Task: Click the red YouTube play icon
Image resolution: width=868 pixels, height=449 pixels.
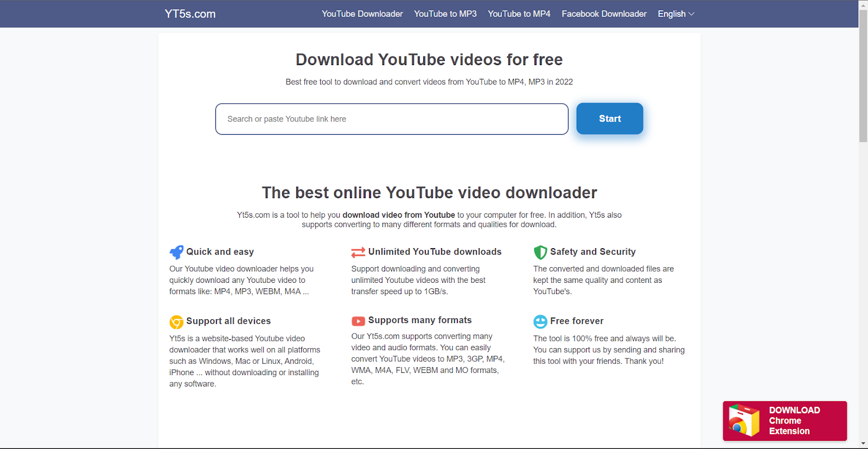Action: (x=358, y=321)
